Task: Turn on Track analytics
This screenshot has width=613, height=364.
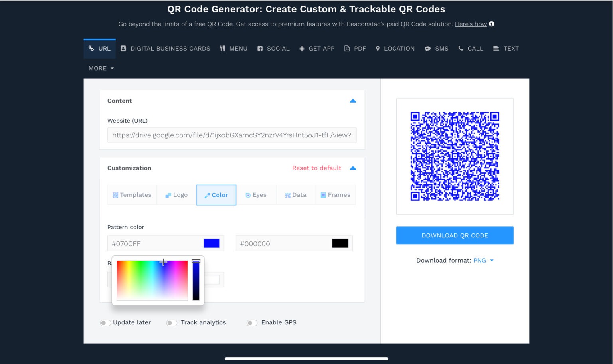Action: tap(172, 322)
